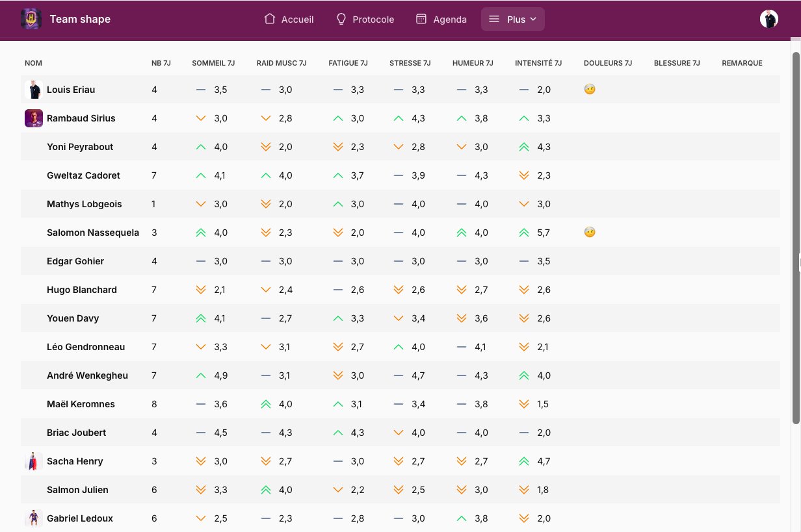
Task: Open the Agenda tab
Action: [441, 19]
